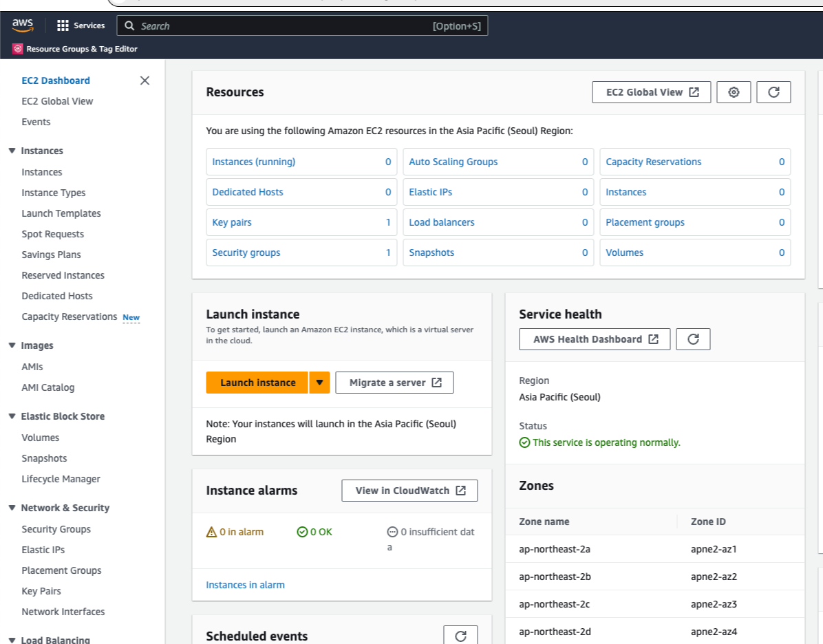Open AMI Catalog in the sidebar
Image resolution: width=823 pixels, height=644 pixels.
[47, 387]
